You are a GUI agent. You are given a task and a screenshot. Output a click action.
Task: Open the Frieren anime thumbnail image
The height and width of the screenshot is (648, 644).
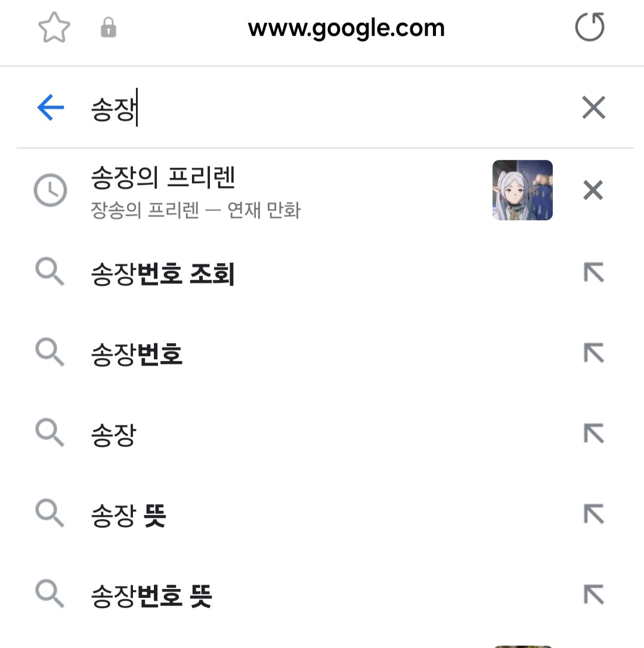pos(522,190)
